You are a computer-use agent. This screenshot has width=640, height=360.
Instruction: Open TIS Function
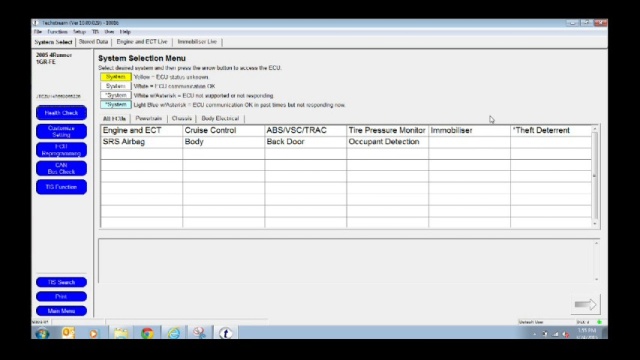(61, 187)
